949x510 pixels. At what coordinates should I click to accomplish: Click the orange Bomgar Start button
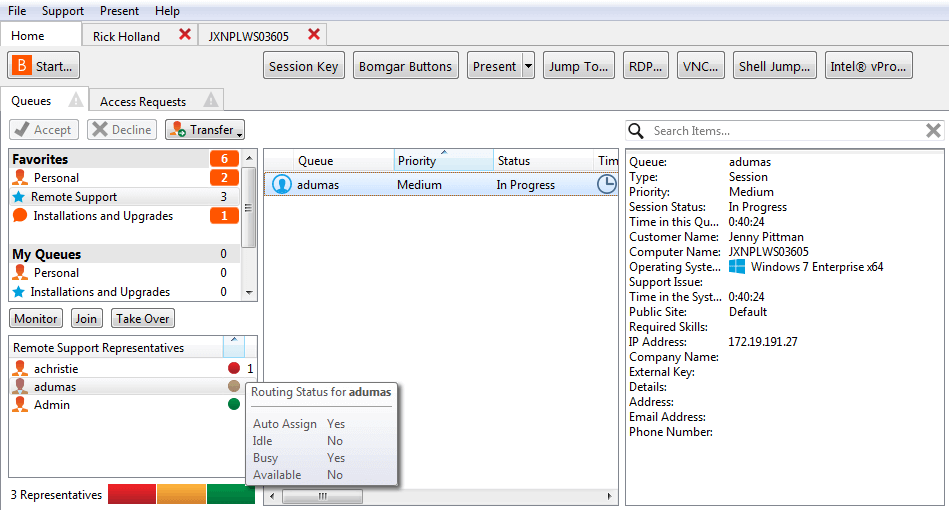pyautogui.click(x=44, y=67)
